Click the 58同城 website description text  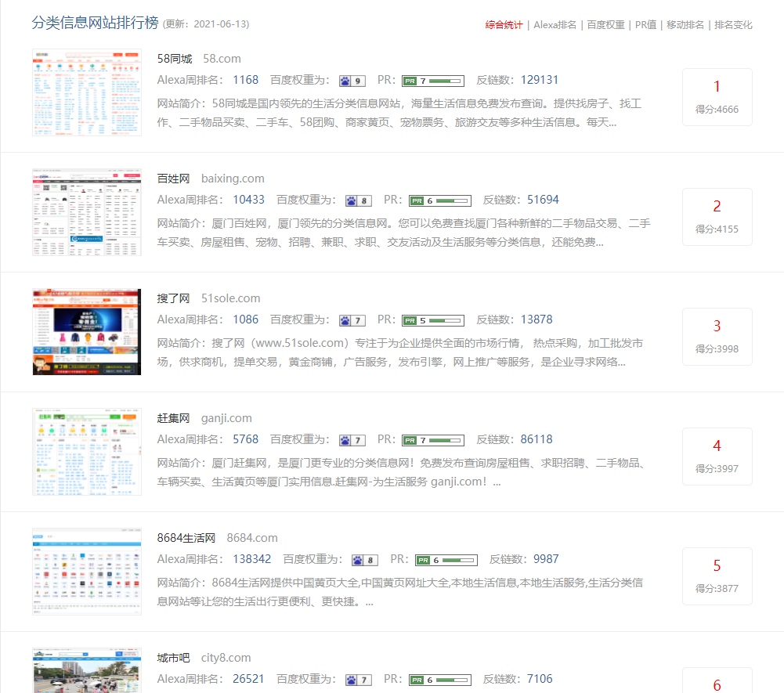399,113
